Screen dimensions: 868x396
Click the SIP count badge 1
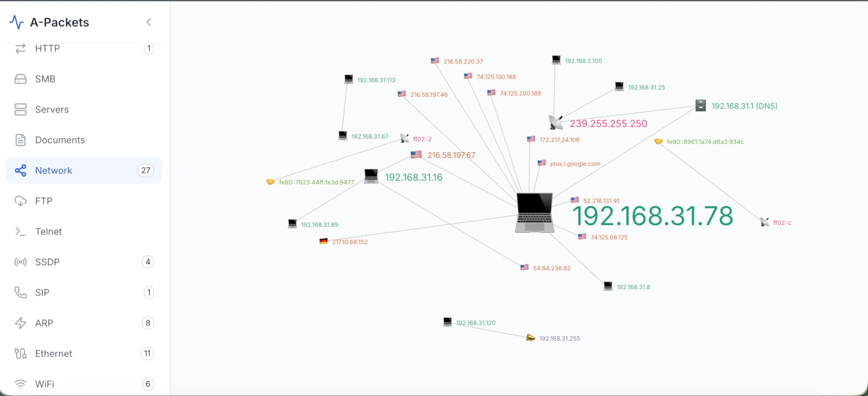(x=149, y=292)
